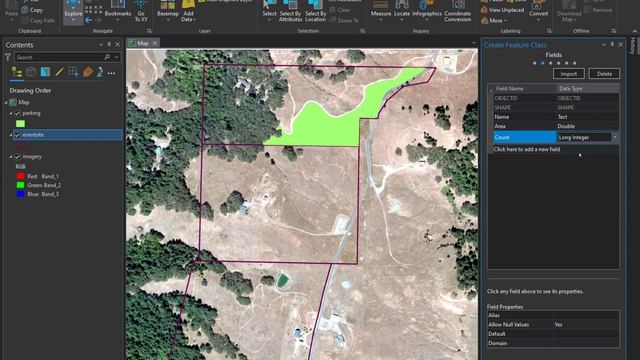This screenshot has width=640, height=360.
Task: Select the Count field name cell
Action: 524,138
